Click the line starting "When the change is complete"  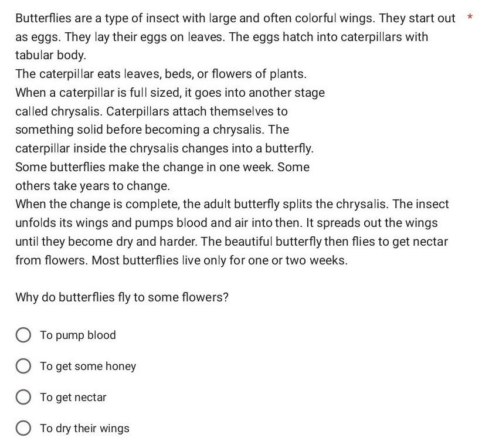[x=232, y=205]
